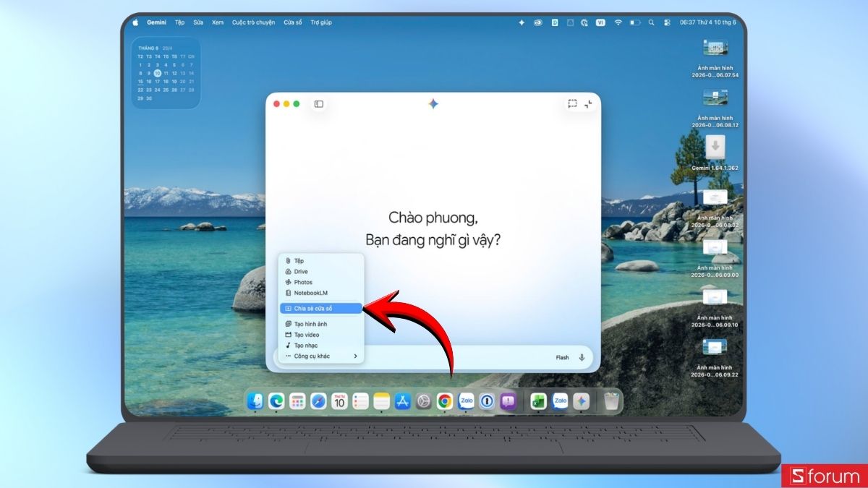Open the Cuộc trò chuyện menu
Viewport: 868px width, 488px height.
pyautogui.click(x=253, y=22)
